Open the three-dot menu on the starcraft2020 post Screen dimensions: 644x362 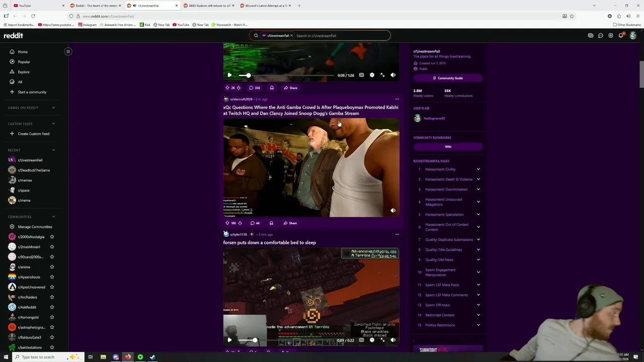click(x=397, y=99)
